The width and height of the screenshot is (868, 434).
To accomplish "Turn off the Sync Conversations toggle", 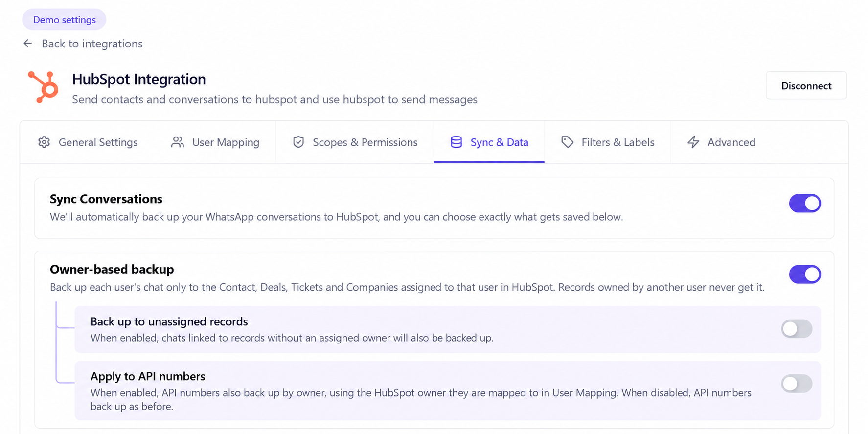I will (x=804, y=203).
